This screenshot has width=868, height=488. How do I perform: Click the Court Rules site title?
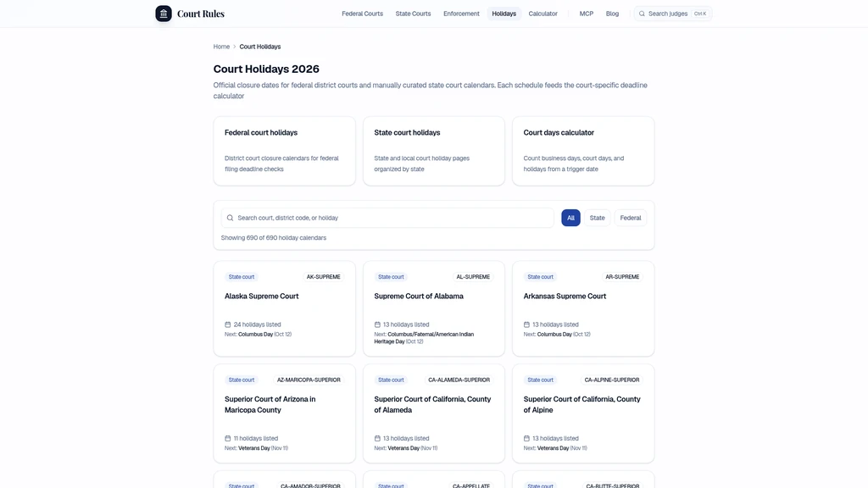(x=201, y=14)
